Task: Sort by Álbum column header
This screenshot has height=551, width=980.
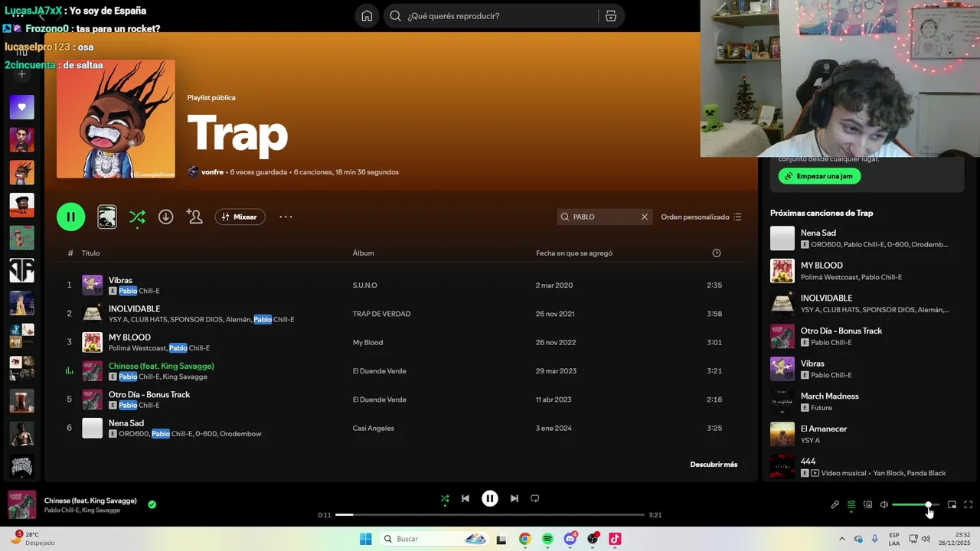Action: coord(363,253)
